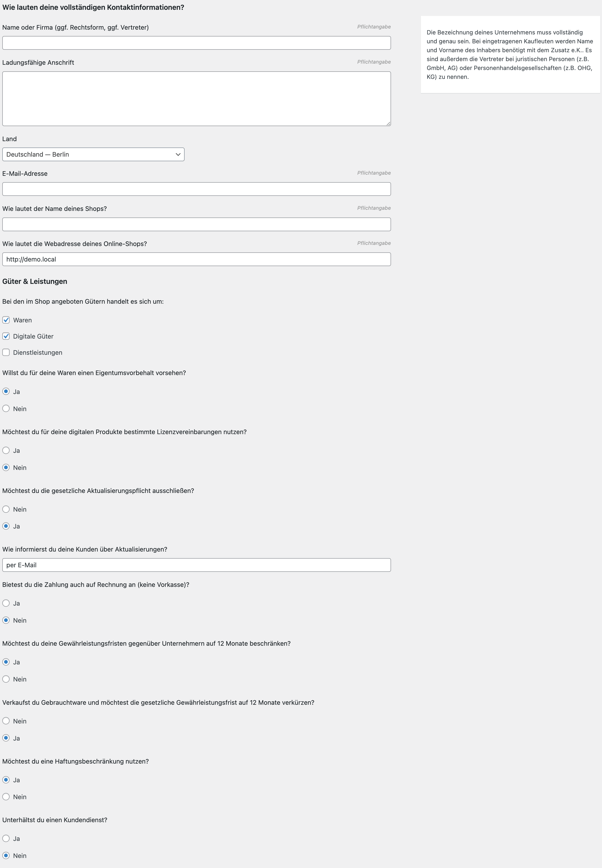The image size is (602, 868).
Task: Click the Webadresse field containing http://demo.local
Action: (x=196, y=259)
